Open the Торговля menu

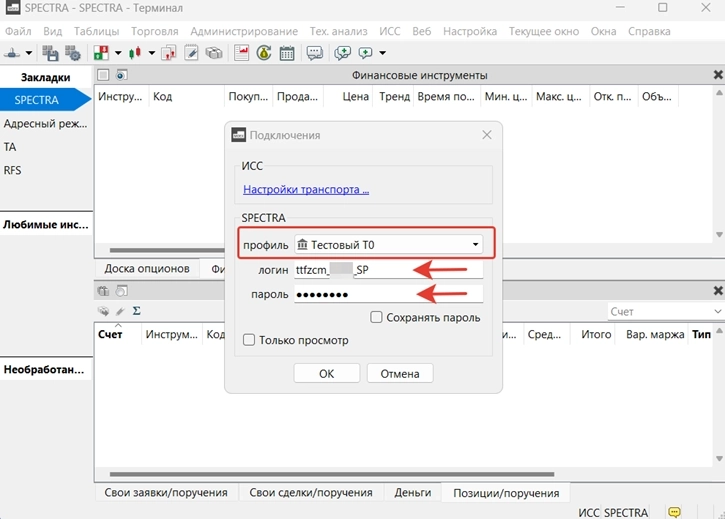click(x=154, y=31)
